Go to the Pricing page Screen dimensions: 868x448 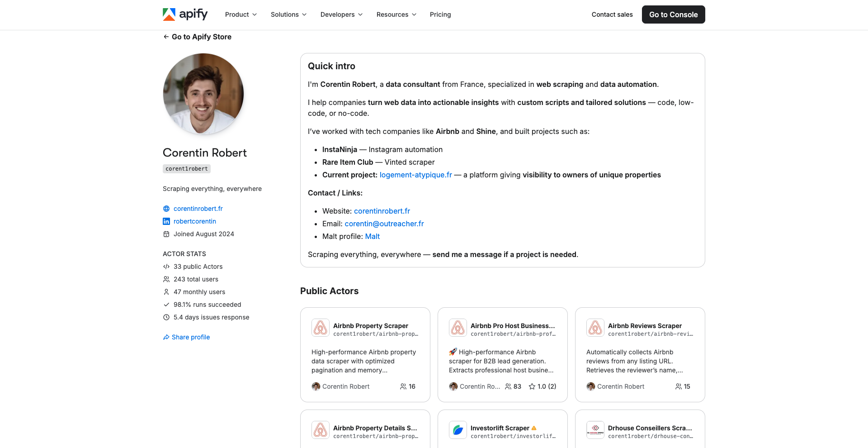pos(440,14)
